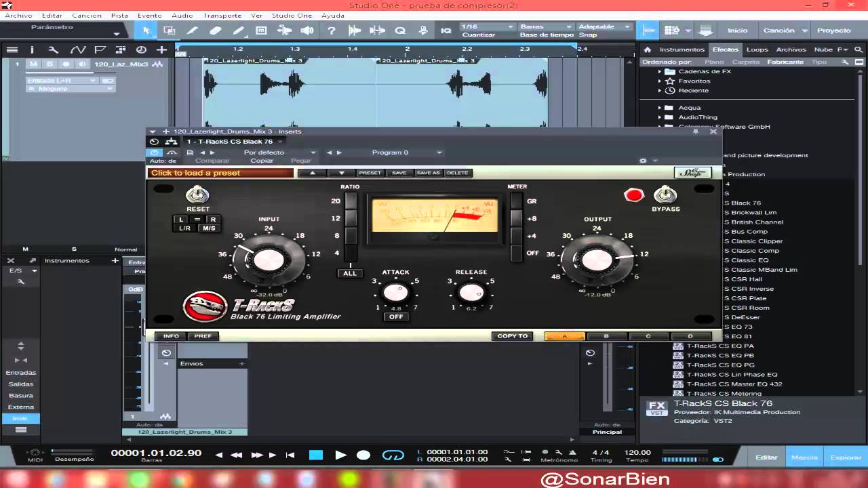Solo track 120_Laz_Mix3 with S button

tap(50, 64)
